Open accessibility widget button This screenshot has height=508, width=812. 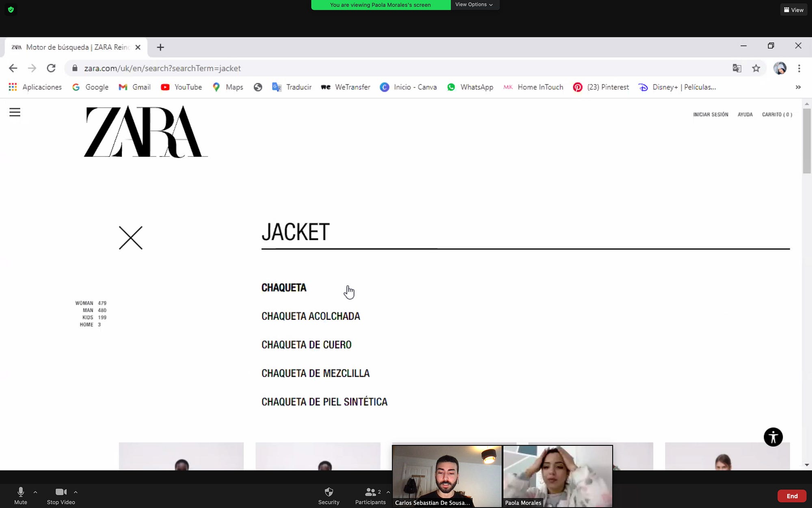(773, 437)
